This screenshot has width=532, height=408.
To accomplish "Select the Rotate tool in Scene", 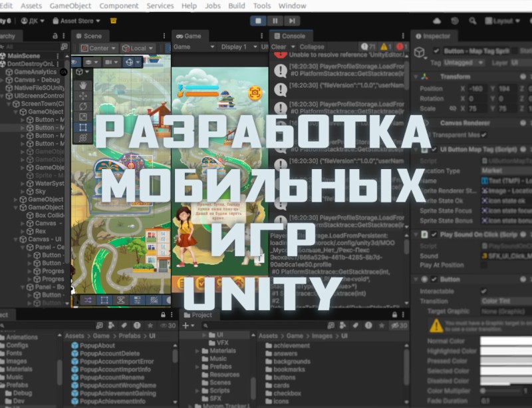I will click(x=82, y=106).
